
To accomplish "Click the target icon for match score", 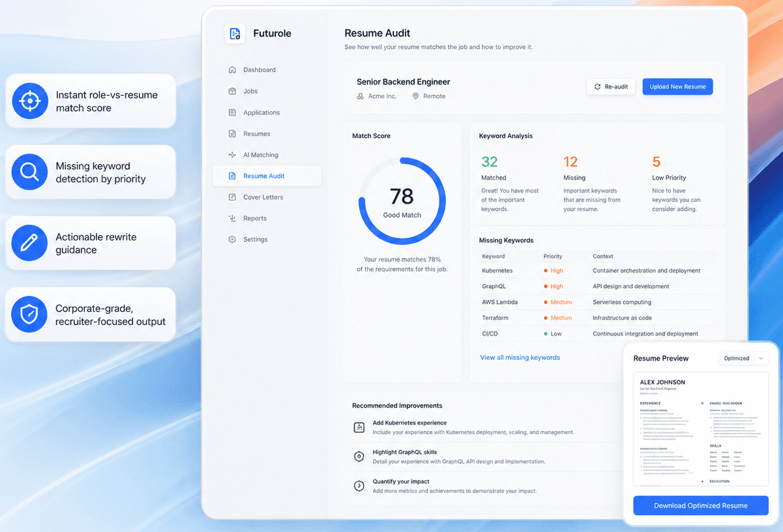I will pos(30,101).
